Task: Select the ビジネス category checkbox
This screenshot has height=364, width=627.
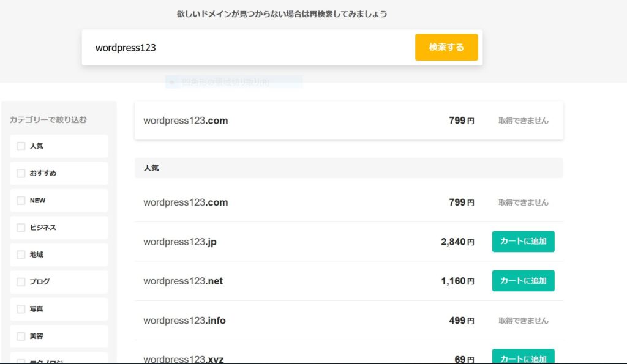Action: coord(21,228)
